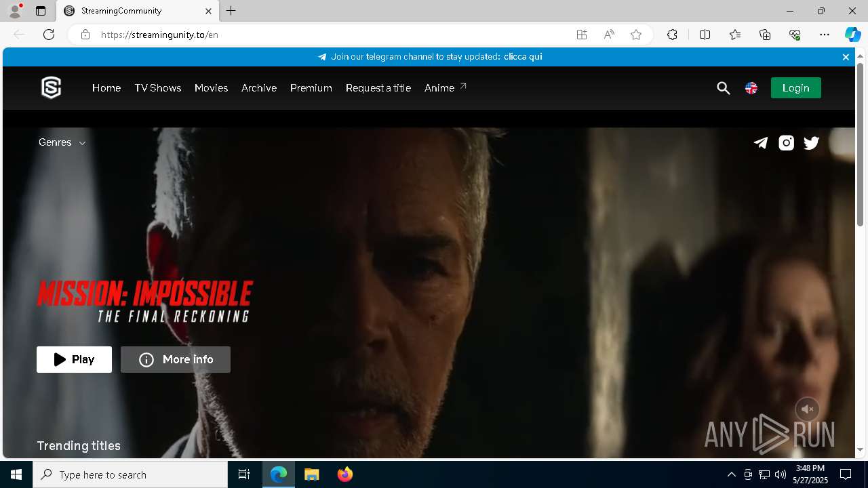The width and height of the screenshot is (868, 488).
Task: Open the Edge profile avatar
Action: pos(15,11)
